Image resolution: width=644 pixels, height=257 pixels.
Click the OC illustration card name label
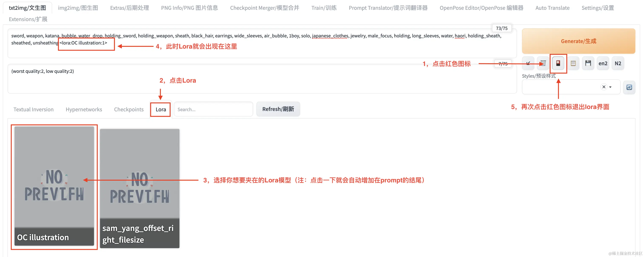click(43, 237)
